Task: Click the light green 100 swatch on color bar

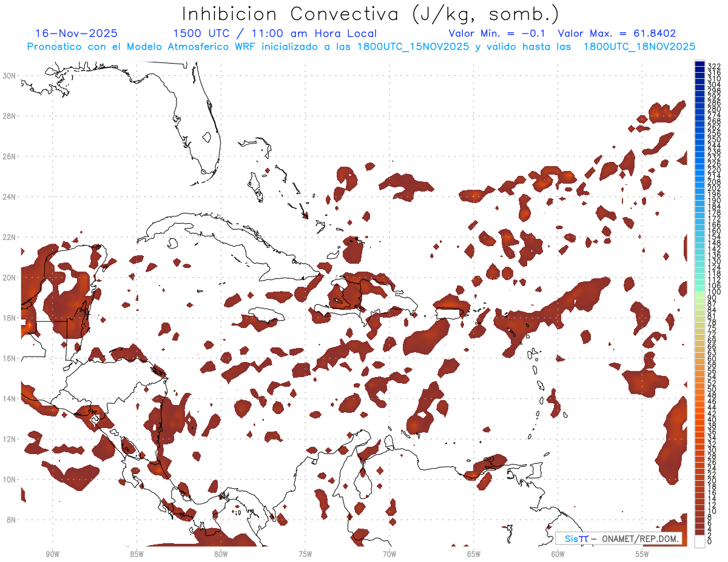Action: point(699,294)
